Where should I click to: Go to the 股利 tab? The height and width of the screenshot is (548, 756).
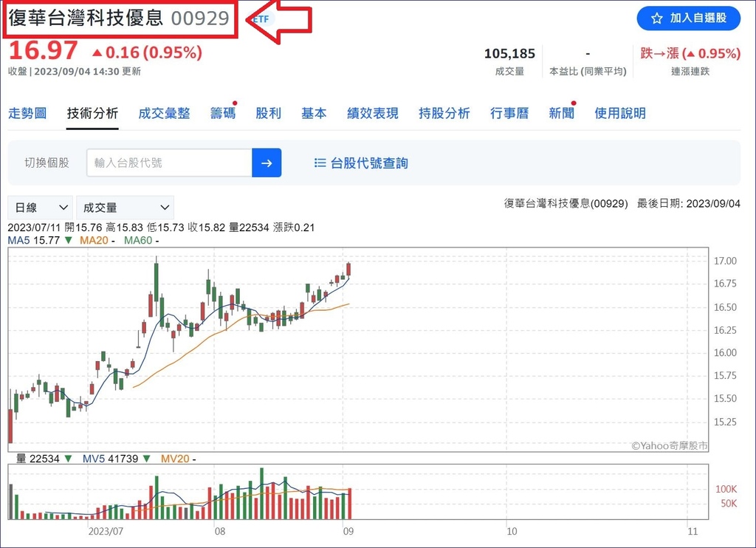click(x=268, y=113)
